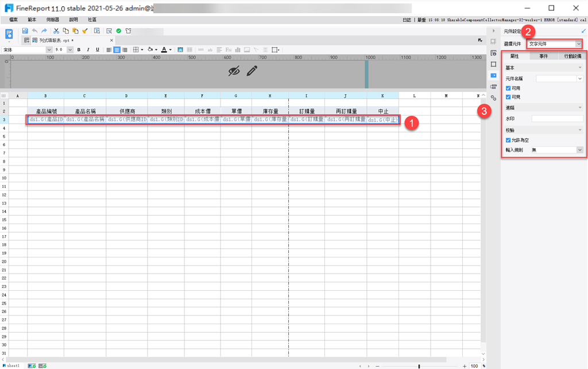This screenshot has width=588, height=369.
Task: Click the hyperlink icon in right sidebar
Action: (x=493, y=98)
